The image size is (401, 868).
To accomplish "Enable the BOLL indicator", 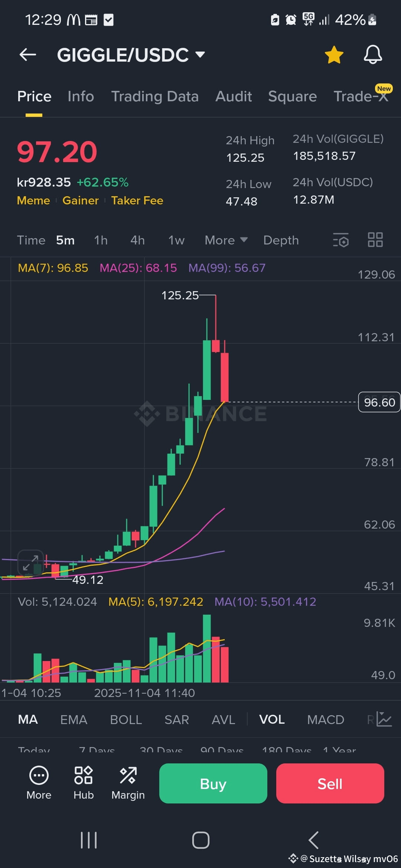I will click(x=126, y=720).
